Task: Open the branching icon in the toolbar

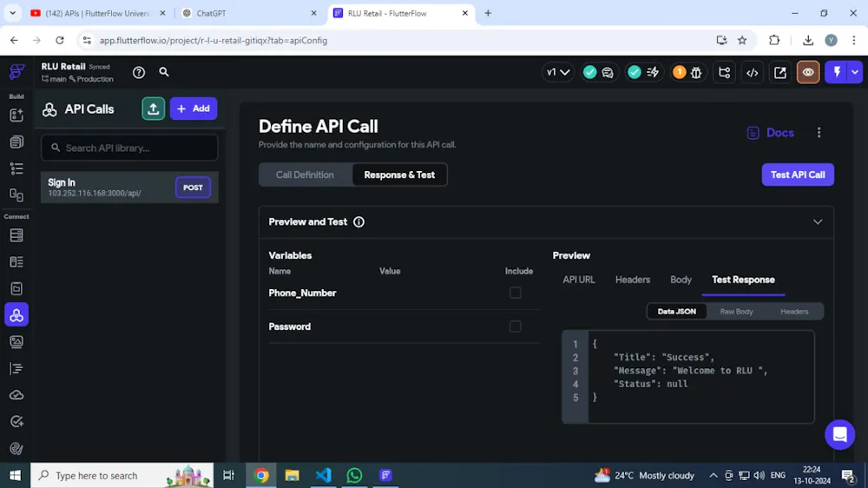Action: tap(724, 73)
